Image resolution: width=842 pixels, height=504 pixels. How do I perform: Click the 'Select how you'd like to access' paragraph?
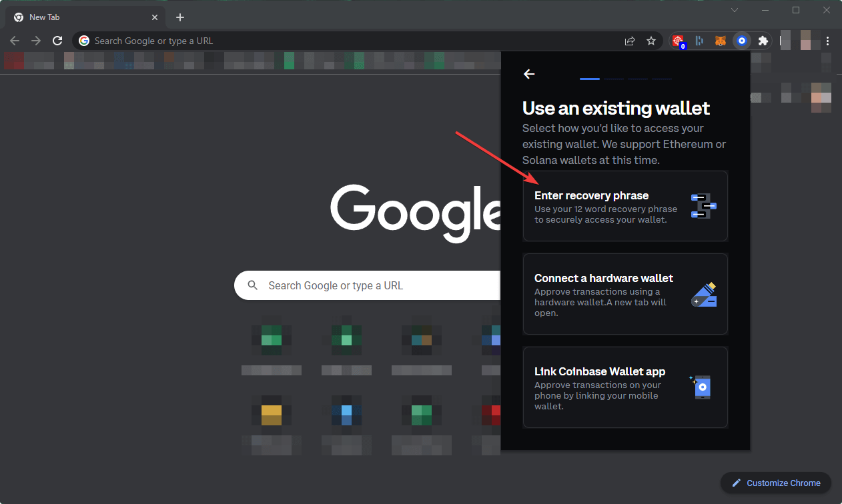624,144
